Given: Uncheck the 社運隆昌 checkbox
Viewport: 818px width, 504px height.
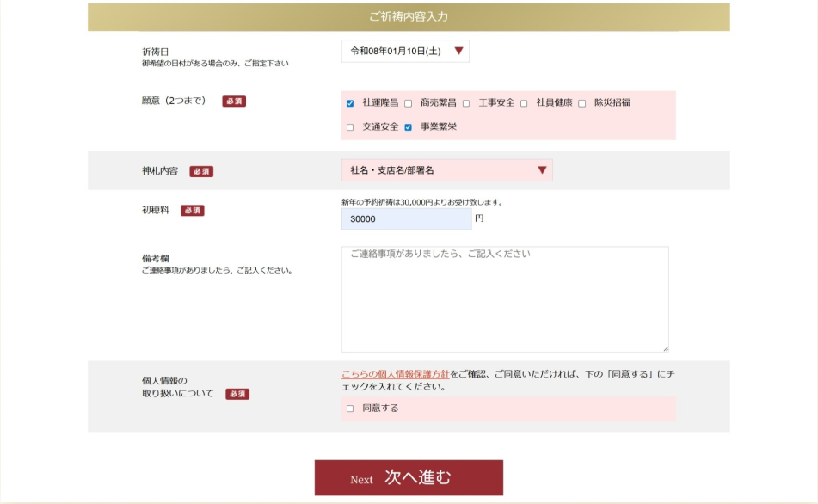Looking at the screenshot, I should tap(350, 103).
